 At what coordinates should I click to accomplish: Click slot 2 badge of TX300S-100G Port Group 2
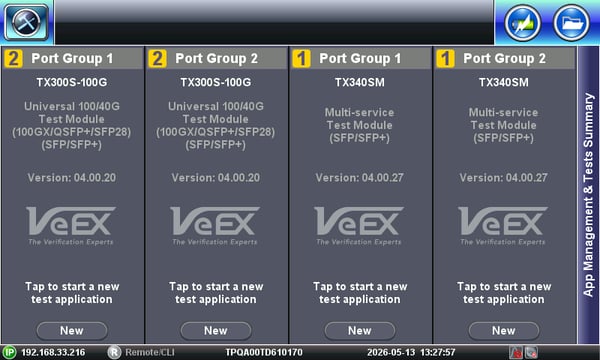tap(157, 59)
